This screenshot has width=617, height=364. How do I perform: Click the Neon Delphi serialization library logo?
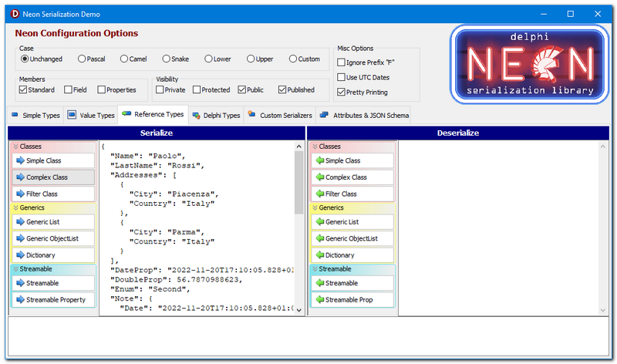click(528, 64)
